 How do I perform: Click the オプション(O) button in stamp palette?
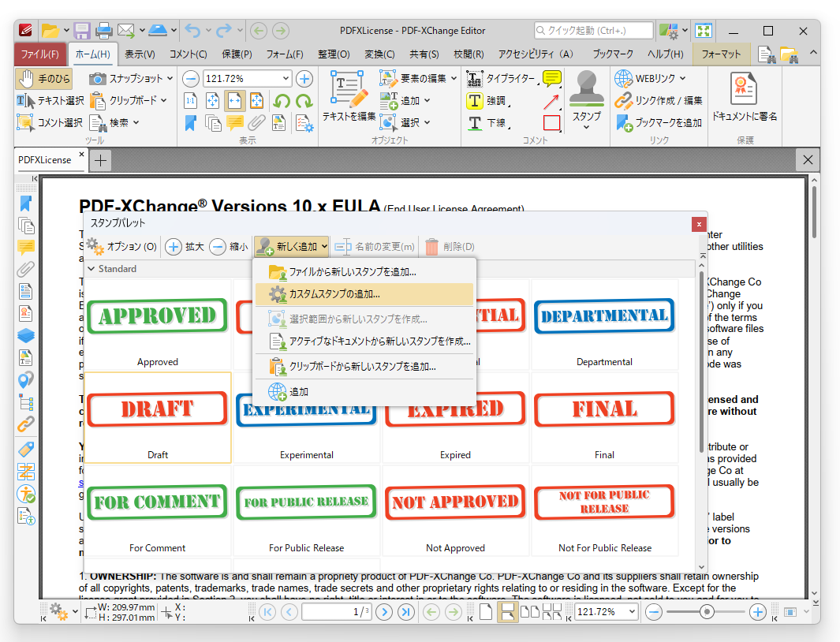122,247
